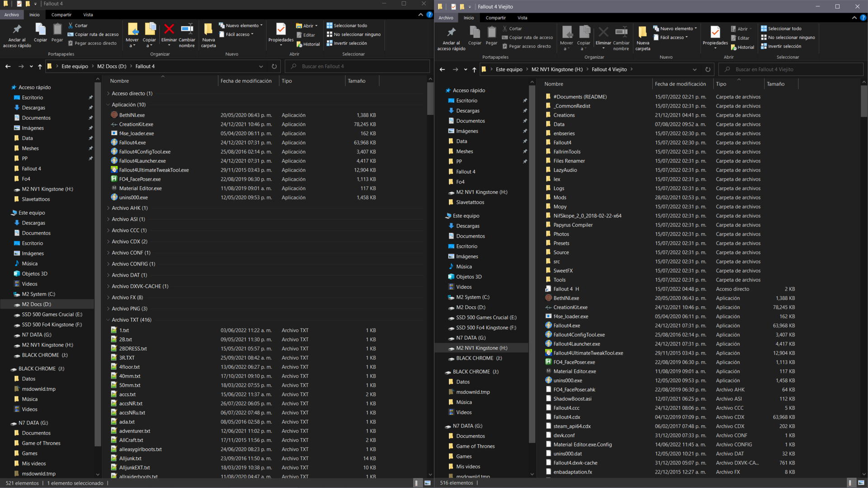Expand the Archivo PNG (3) group
868x488 pixels.
pyautogui.click(x=108, y=309)
